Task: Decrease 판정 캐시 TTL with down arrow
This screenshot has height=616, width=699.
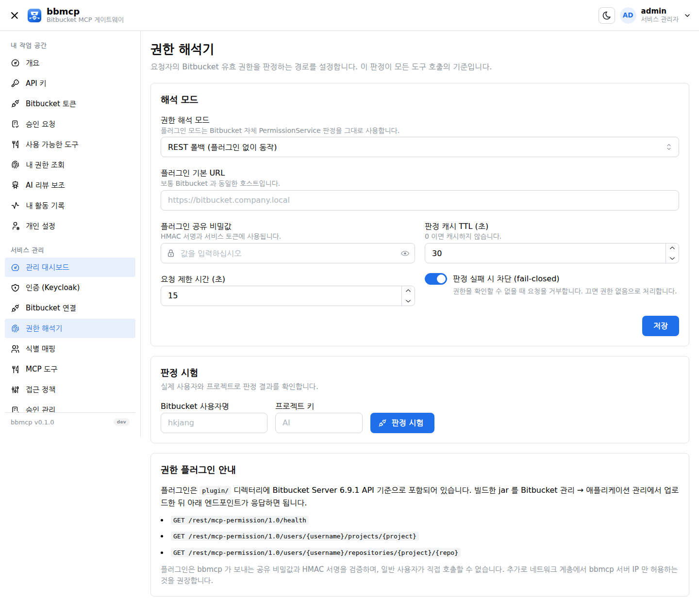Action: (672, 259)
